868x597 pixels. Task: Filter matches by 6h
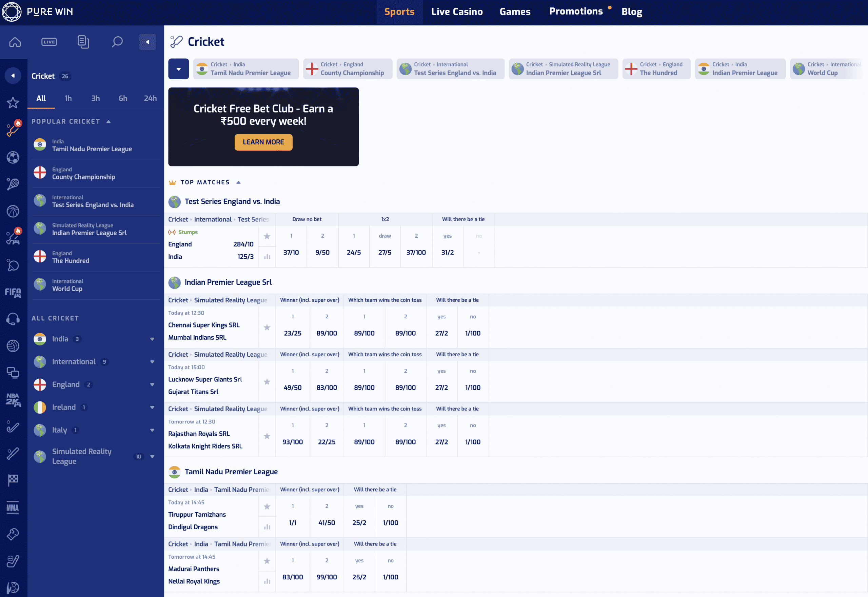(x=123, y=98)
